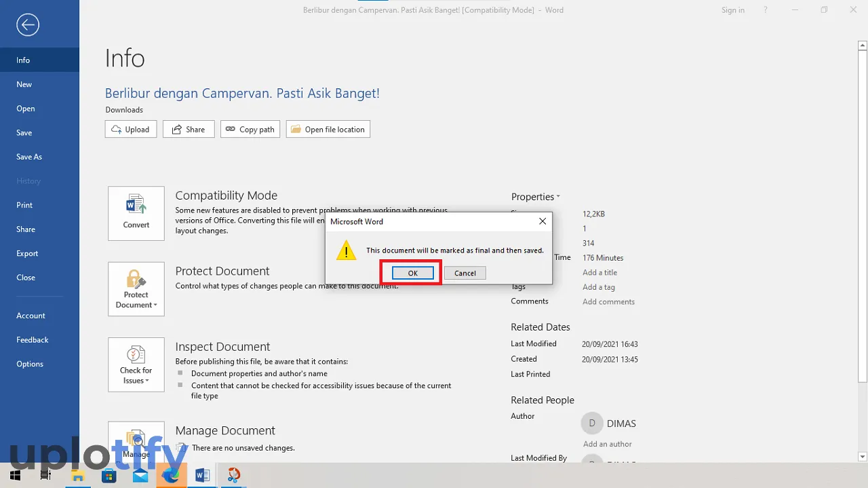Viewport: 868px width, 488px height.
Task: Select the Info tab in sidebar
Action: click(39, 60)
